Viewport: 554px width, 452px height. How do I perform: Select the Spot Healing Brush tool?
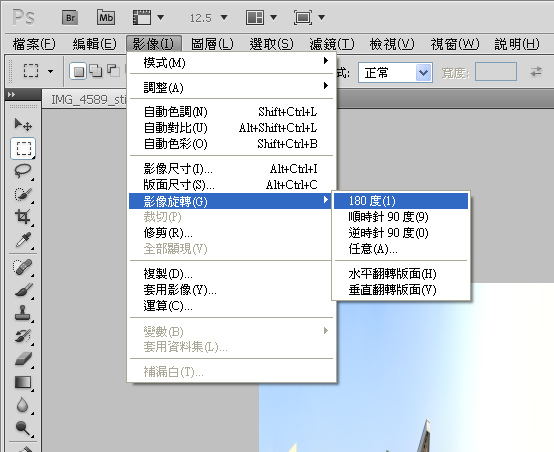(x=23, y=268)
